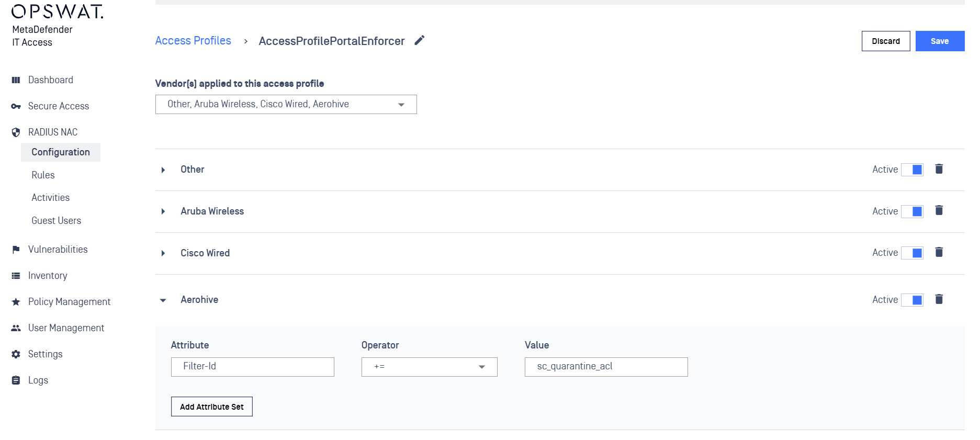The width and height of the screenshot is (980, 440).
Task: Click the Logs clipboard icon
Action: (16, 380)
